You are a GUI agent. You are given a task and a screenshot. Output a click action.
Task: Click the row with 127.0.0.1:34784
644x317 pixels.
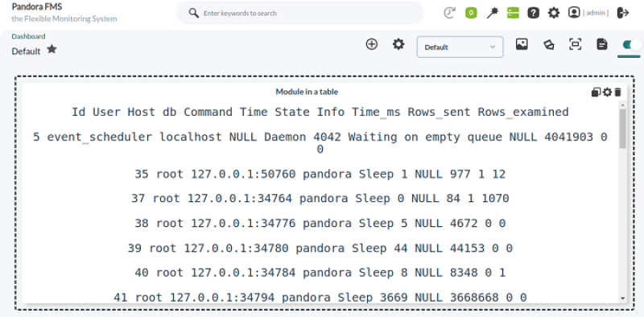(320, 273)
